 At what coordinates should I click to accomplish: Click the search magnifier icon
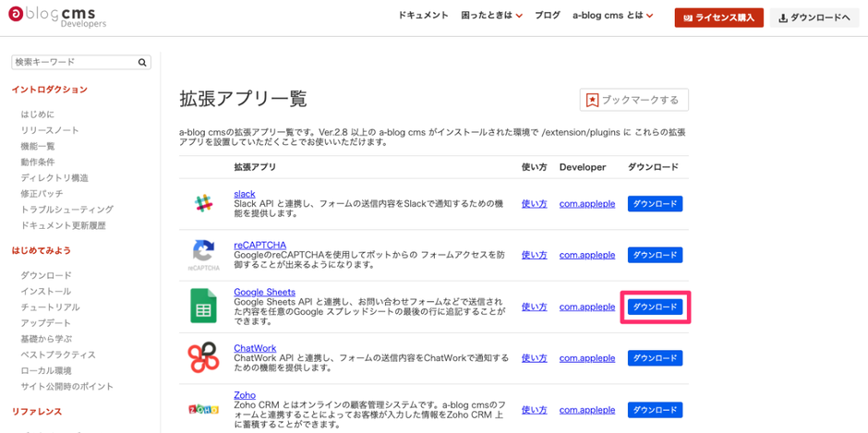(x=142, y=63)
